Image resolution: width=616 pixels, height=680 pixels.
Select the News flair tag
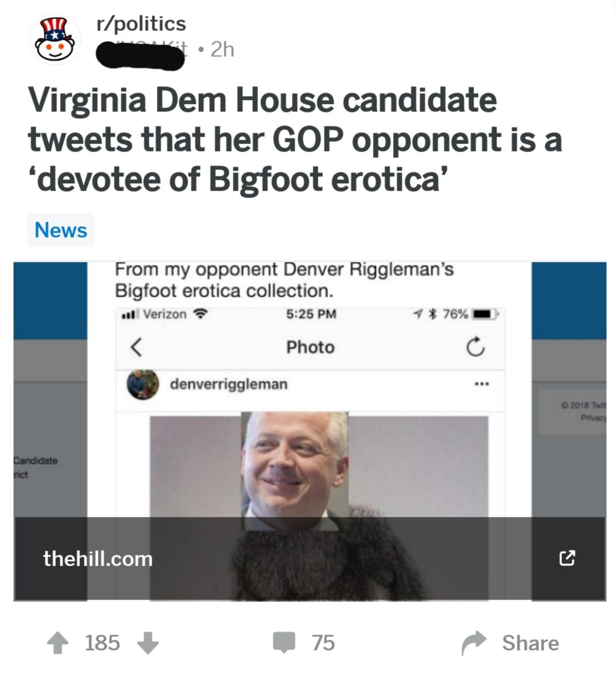tap(61, 230)
